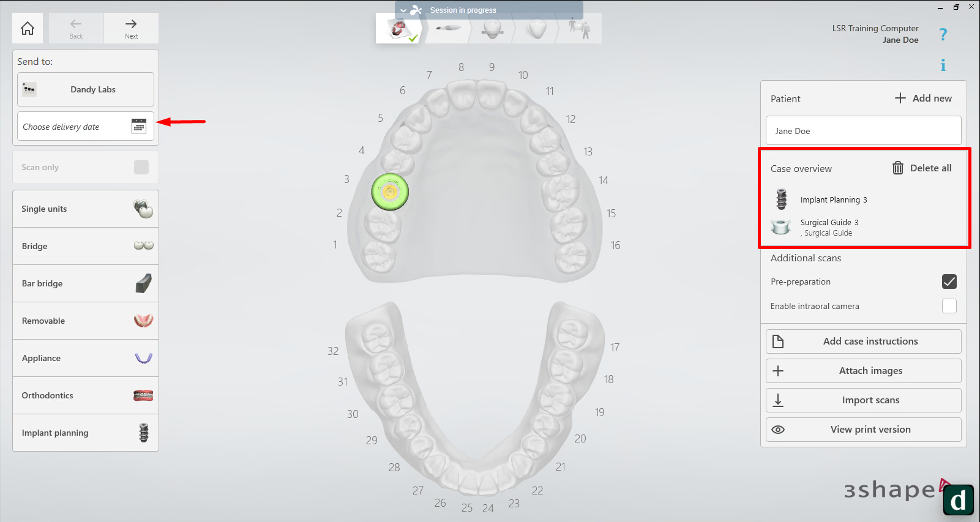Click the Import scans button
Viewport: 980px width, 522px height.
point(863,400)
